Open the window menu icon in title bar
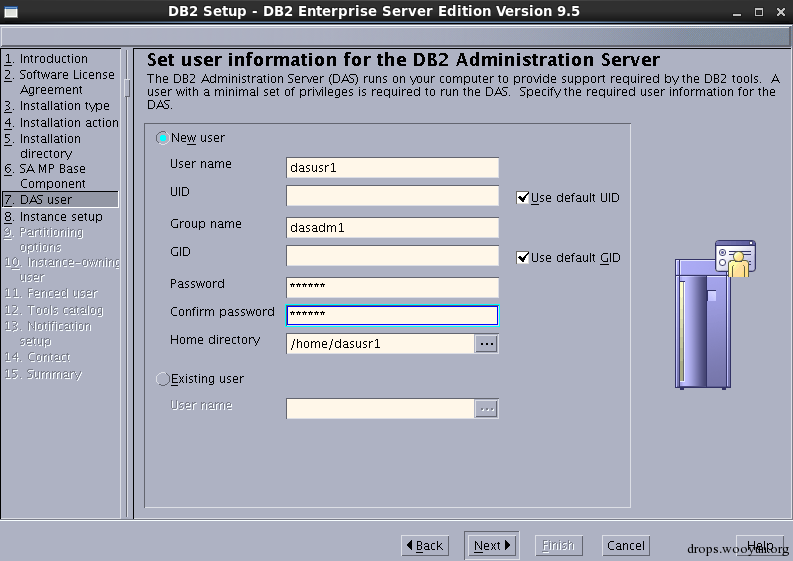 [x=11, y=11]
